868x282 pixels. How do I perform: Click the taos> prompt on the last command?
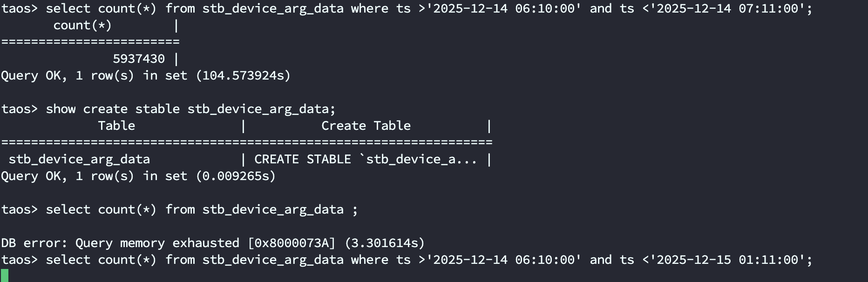click(x=19, y=260)
